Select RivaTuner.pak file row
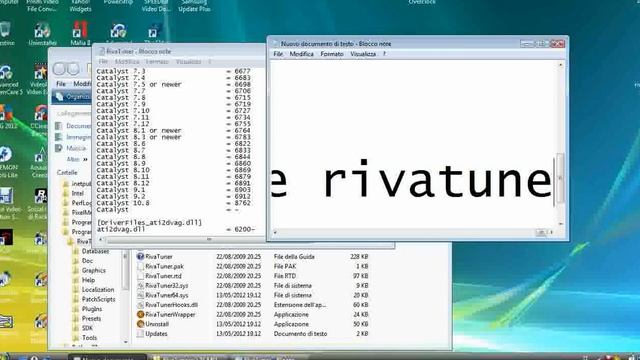 253,266
